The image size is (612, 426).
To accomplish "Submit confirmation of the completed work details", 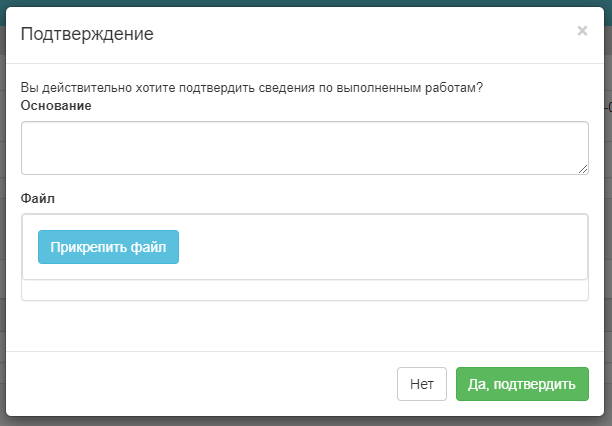I will [522, 384].
